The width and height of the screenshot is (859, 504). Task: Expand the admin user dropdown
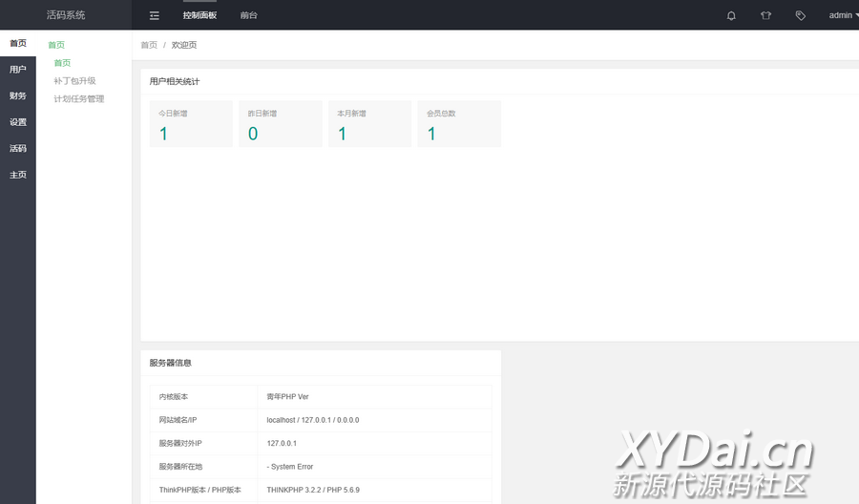point(842,15)
